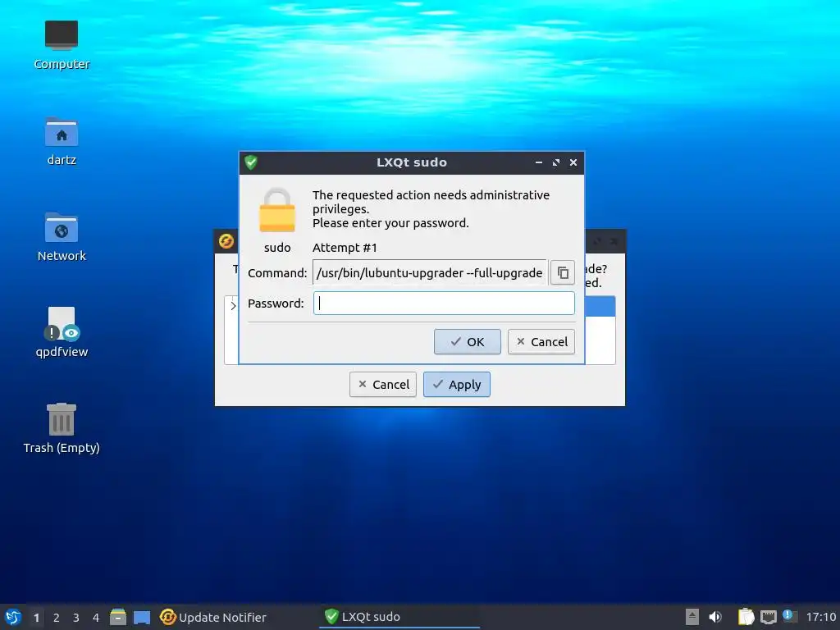Switch to workspace 2

[x=57, y=618]
